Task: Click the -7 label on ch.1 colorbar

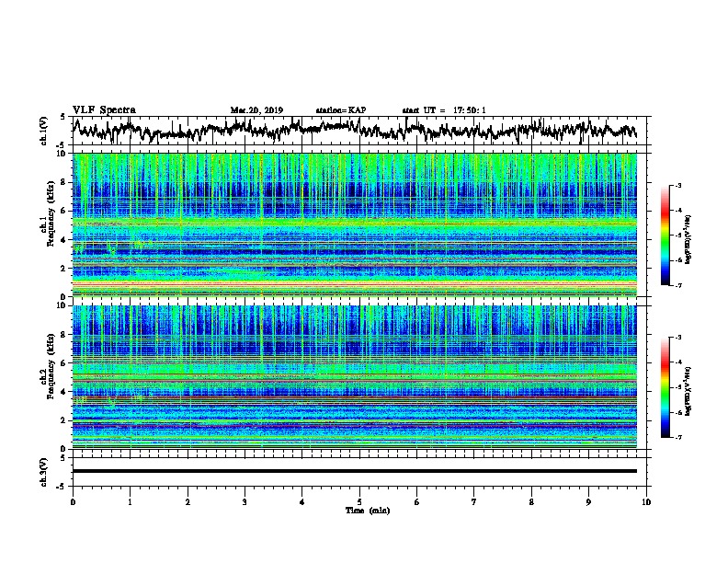Action: click(678, 285)
